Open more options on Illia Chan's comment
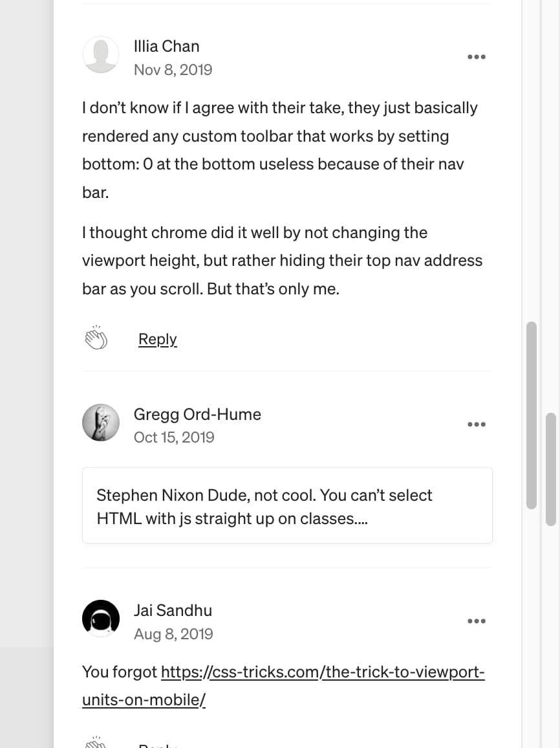Screen dimensions: 560x748 (x=477, y=57)
